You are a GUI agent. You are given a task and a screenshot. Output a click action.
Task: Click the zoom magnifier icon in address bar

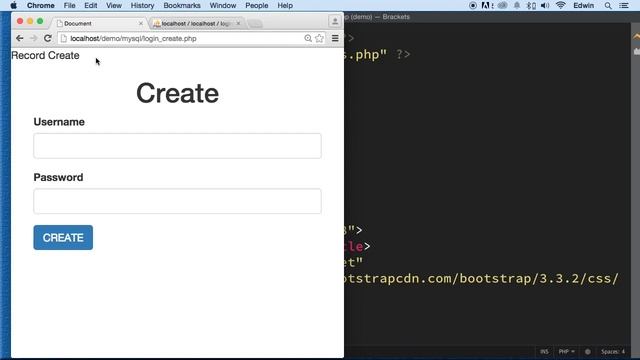click(308, 38)
